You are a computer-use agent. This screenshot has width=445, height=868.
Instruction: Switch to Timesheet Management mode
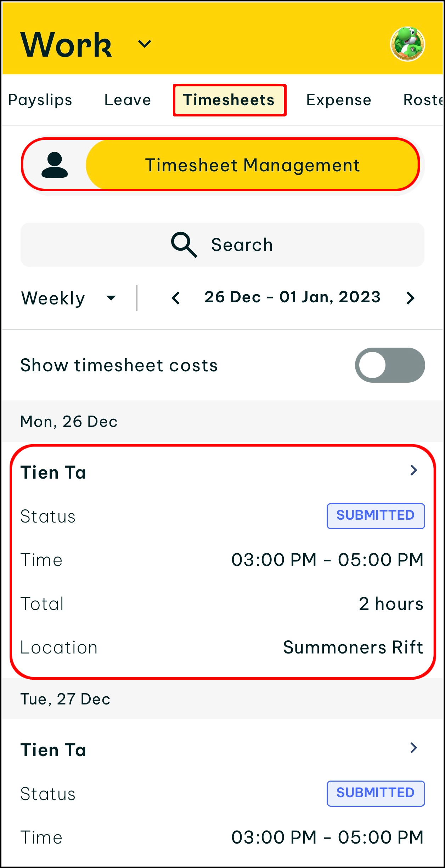[x=252, y=165]
